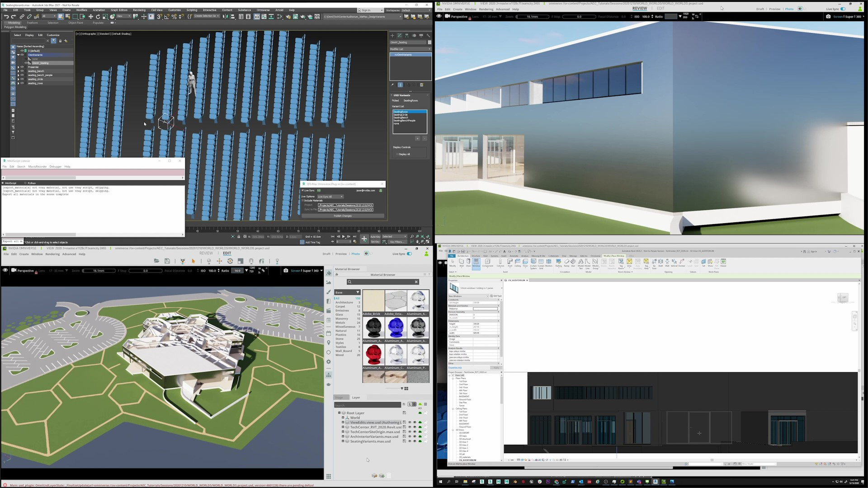868x488 pixels.
Task: Select the blue Aluminum material thumbnail
Action: pyautogui.click(x=396, y=327)
